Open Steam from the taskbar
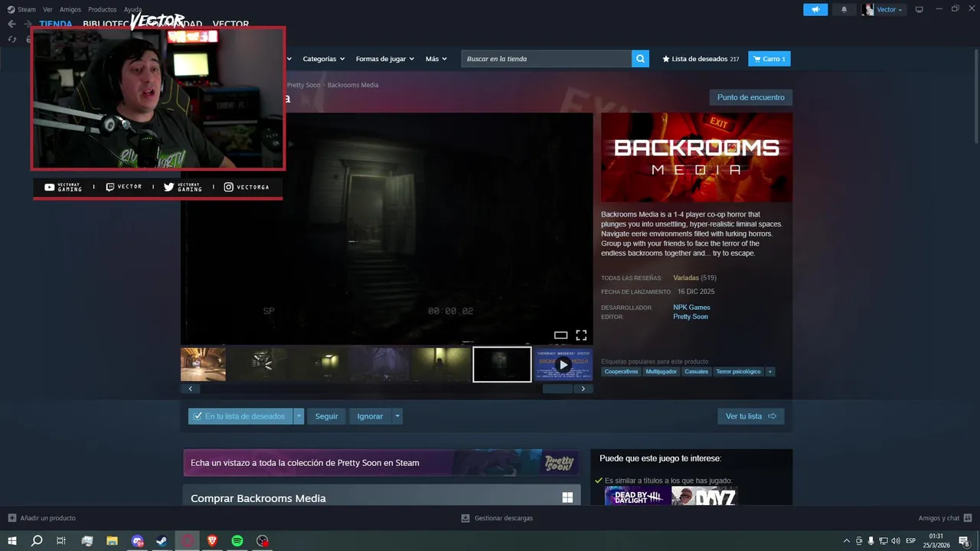 [x=162, y=541]
